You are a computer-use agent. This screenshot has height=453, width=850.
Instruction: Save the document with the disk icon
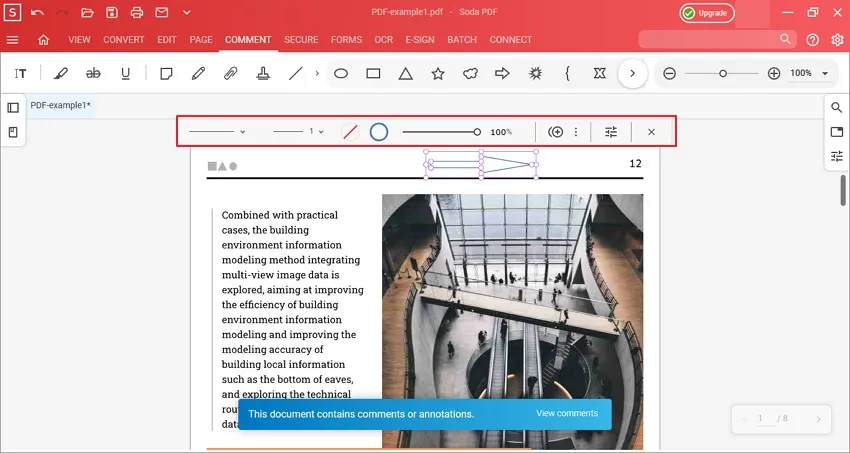pyautogui.click(x=112, y=12)
